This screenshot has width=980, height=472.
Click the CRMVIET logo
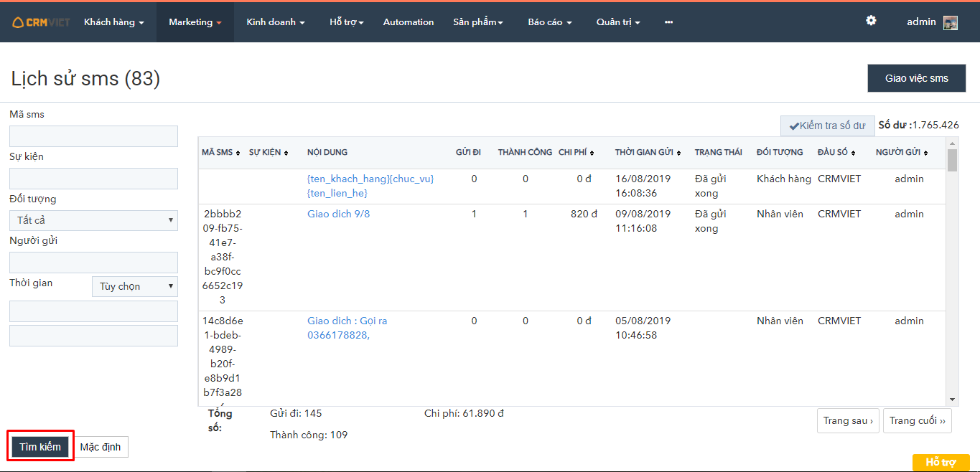[x=41, y=22]
